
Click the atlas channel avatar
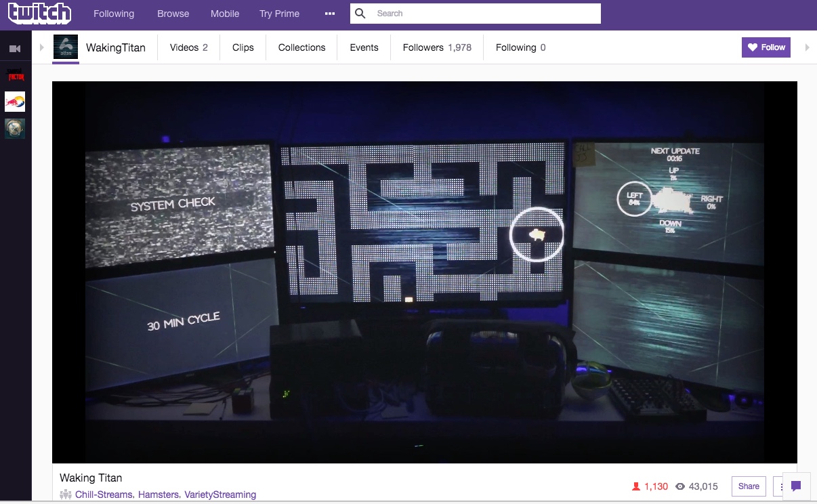[66, 47]
